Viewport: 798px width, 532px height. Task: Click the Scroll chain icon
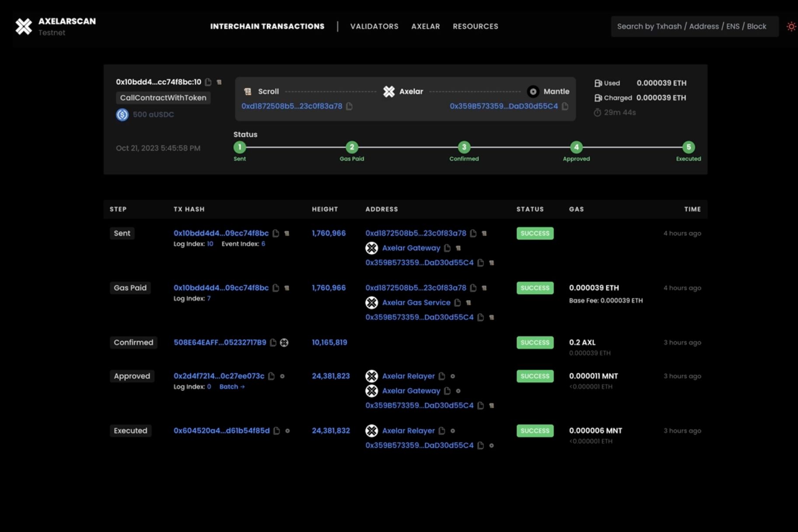coord(248,92)
